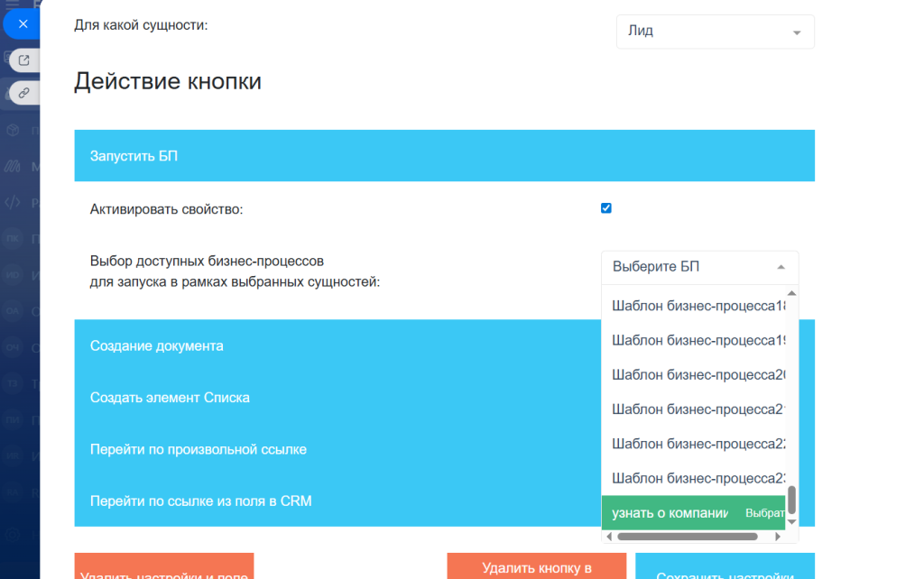
Task: Click the Сохранить настройки button
Action: click(725, 568)
